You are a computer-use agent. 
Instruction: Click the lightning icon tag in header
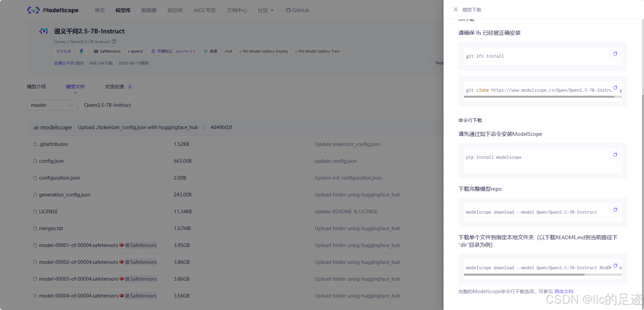81,51
